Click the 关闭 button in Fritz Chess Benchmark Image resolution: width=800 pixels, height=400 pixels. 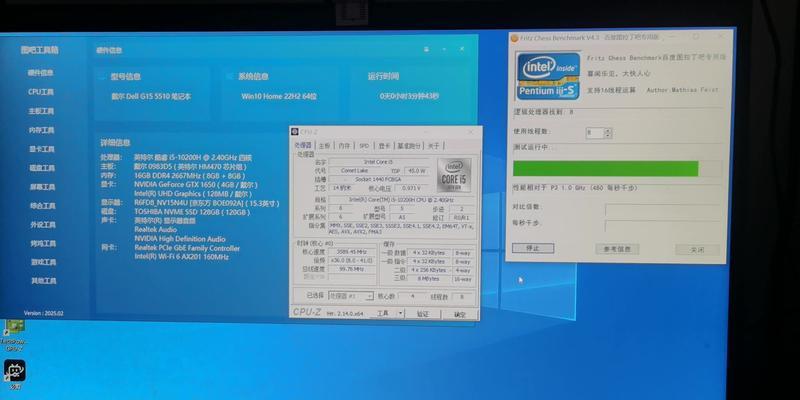(x=697, y=249)
